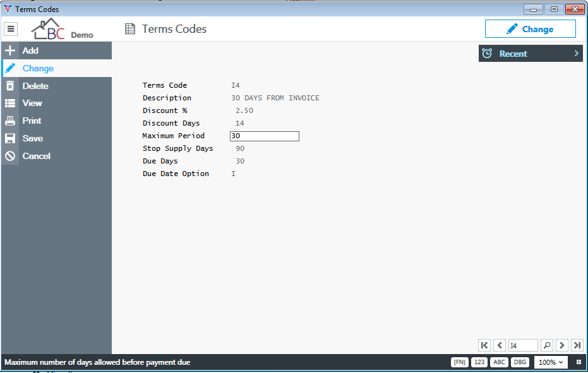Screen dimensions: 588x373
Task: Toggle the (FN) status indicator
Action: tap(459, 362)
